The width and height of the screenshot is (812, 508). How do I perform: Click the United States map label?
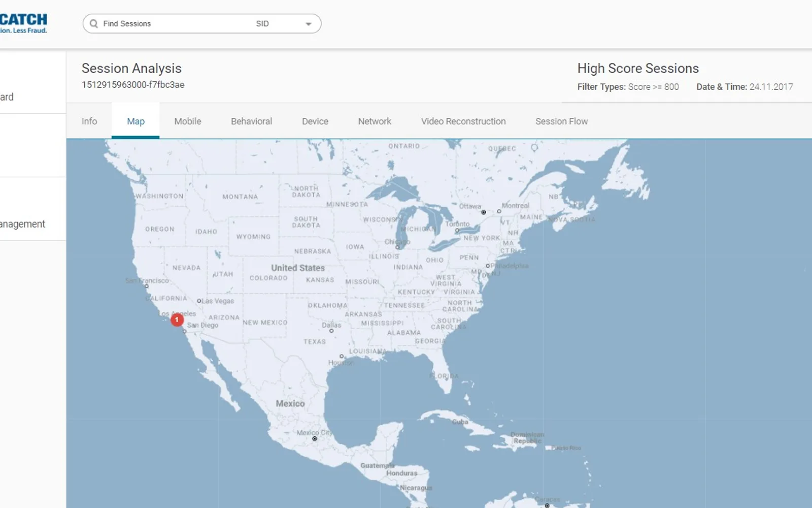[298, 268]
